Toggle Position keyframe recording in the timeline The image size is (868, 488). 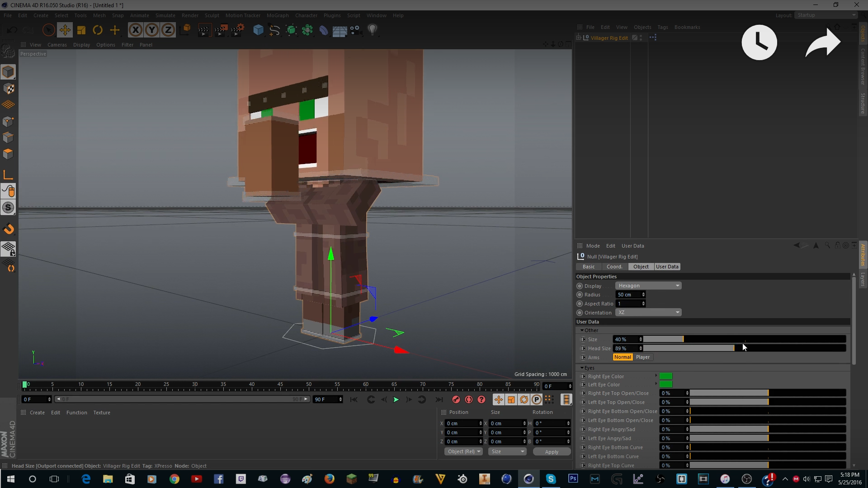click(498, 399)
